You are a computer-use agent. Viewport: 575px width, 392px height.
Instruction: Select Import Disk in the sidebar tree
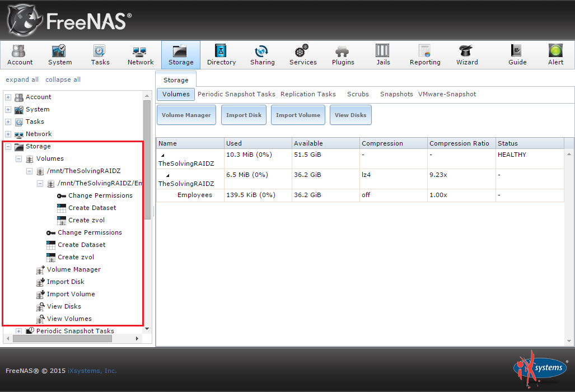point(66,282)
